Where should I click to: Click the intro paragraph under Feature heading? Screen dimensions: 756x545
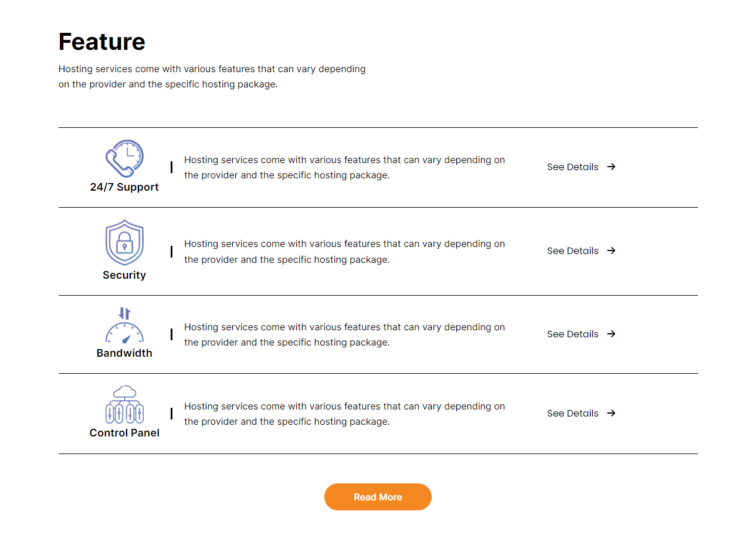[212, 76]
